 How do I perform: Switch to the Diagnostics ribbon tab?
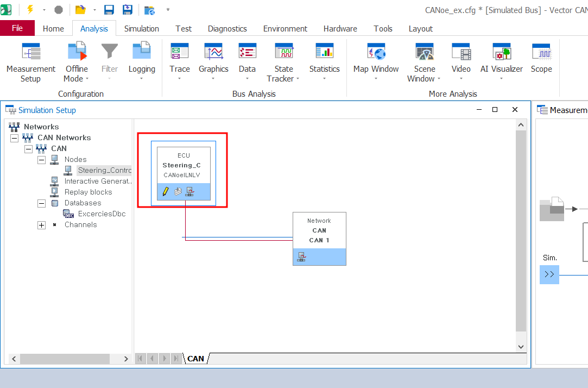[227, 28]
